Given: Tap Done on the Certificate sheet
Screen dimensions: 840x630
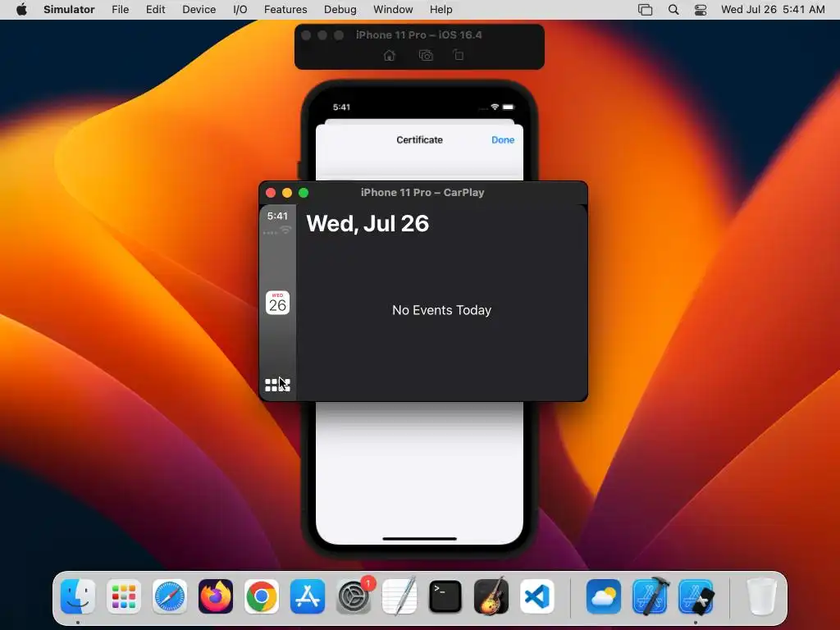Looking at the screenshot, I should click(503, 139).
